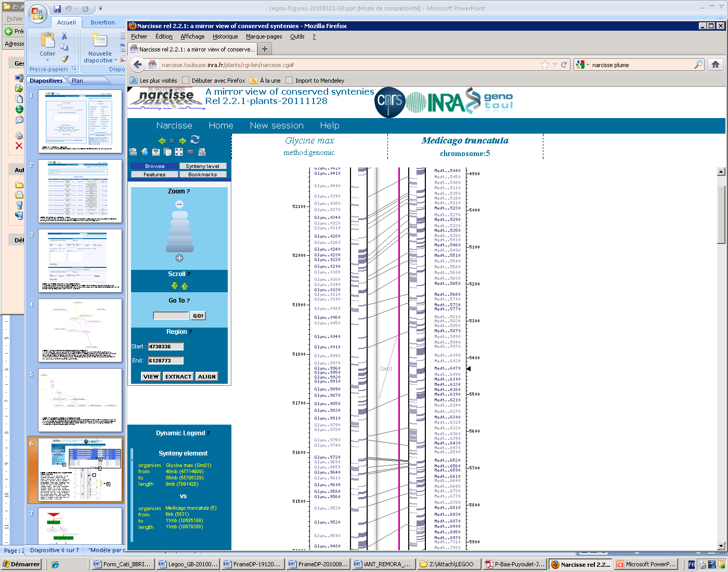Click New session in Narcisse navigation

277,125
